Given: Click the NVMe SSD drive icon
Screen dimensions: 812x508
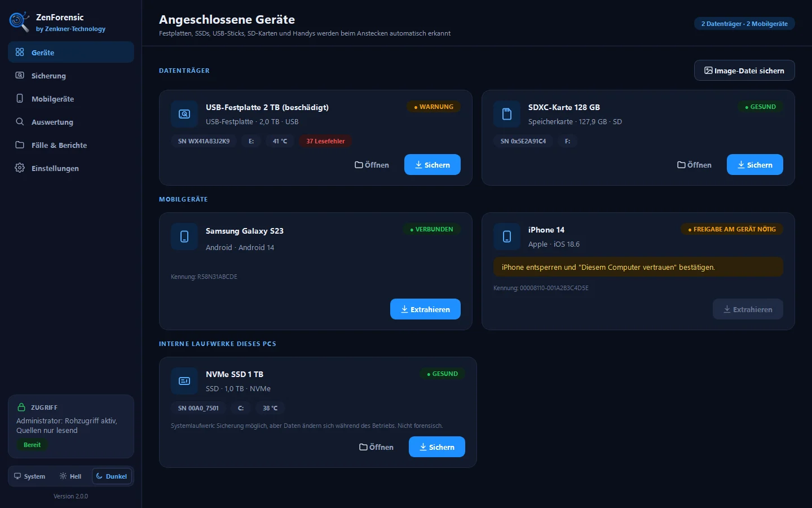Looking at the screenshot, I should (184, 381).
